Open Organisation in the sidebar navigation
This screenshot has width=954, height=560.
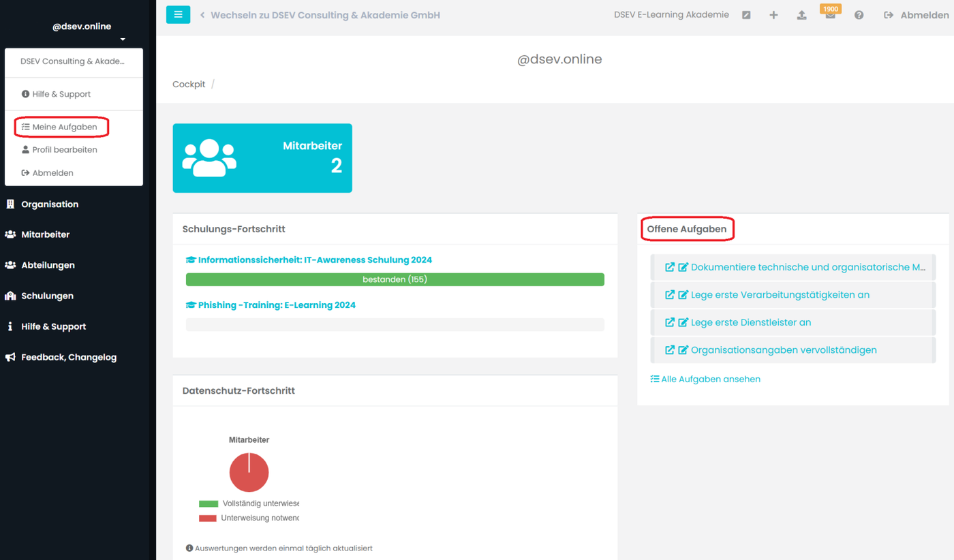click(x=42, y=204)
